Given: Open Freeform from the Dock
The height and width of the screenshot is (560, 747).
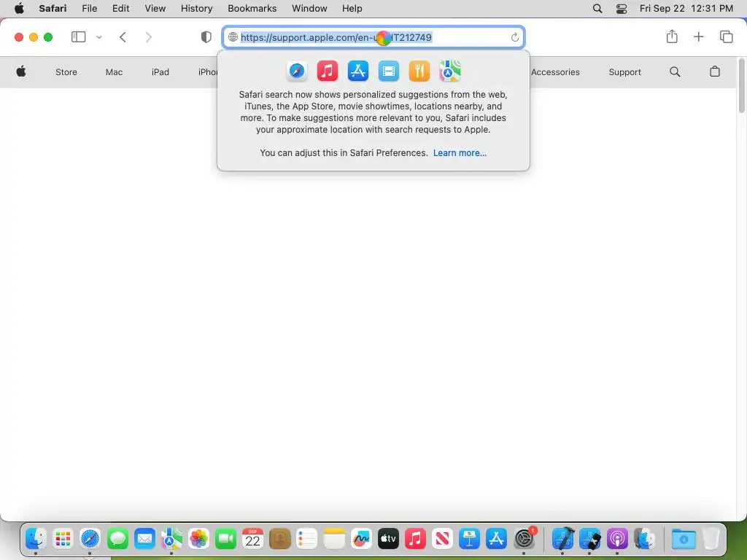Looking at the screenshot, I should [361, 539].
